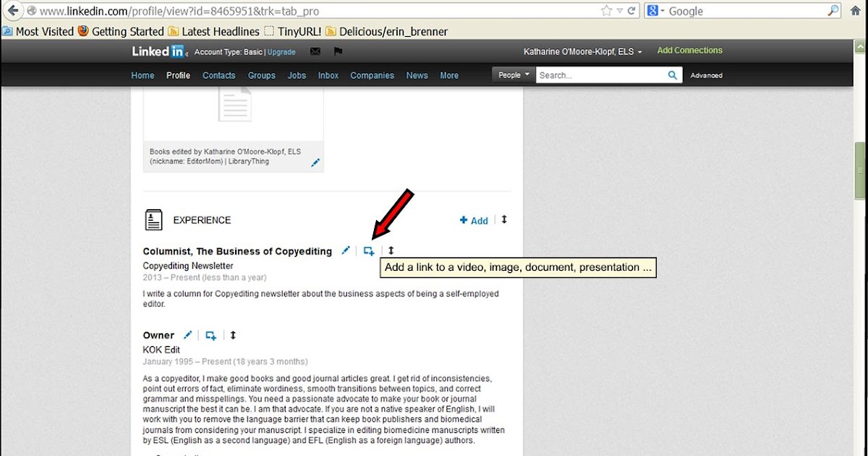The width and height of the screenshot is (868, 456).
Task: Open the Getting Started bookmark
Action: point(121,31)
